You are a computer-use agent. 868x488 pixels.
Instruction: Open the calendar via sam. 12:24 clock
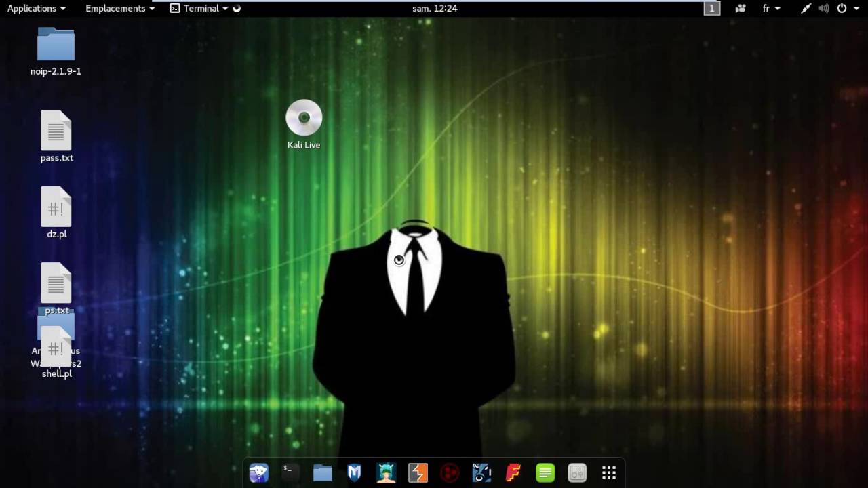click(435, 8)
